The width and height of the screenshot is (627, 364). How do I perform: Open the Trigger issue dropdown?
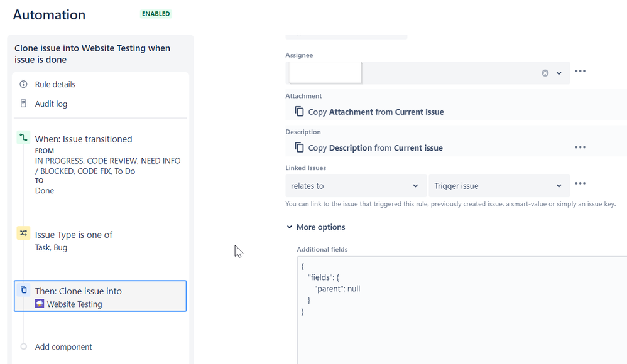[499, 186]
